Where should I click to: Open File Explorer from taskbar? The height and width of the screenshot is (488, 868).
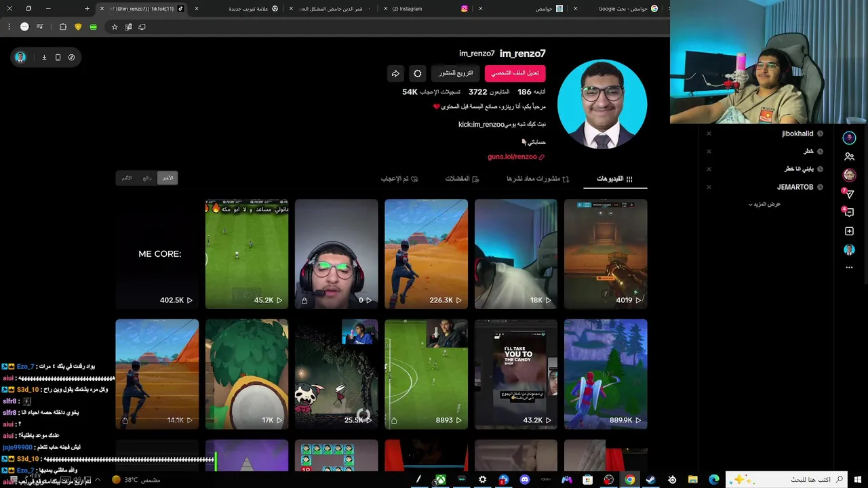pyautogui.click(x=692, y=480)
